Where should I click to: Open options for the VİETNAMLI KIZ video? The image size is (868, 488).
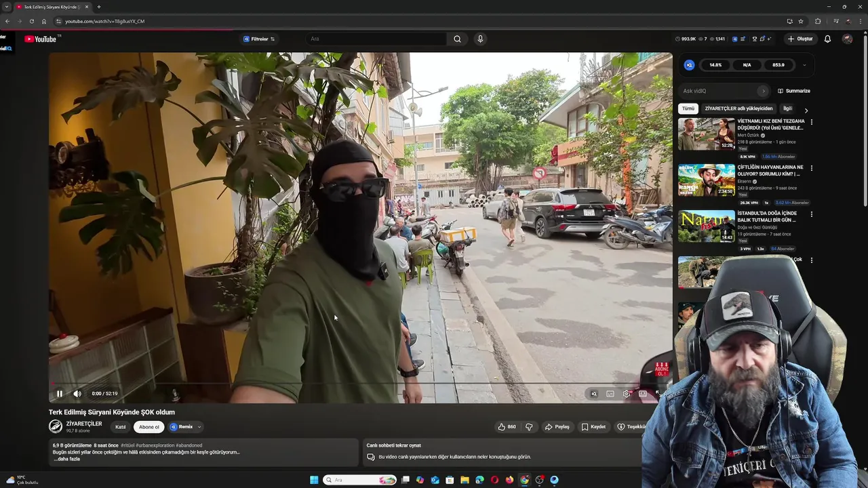[x=812, y=122]
